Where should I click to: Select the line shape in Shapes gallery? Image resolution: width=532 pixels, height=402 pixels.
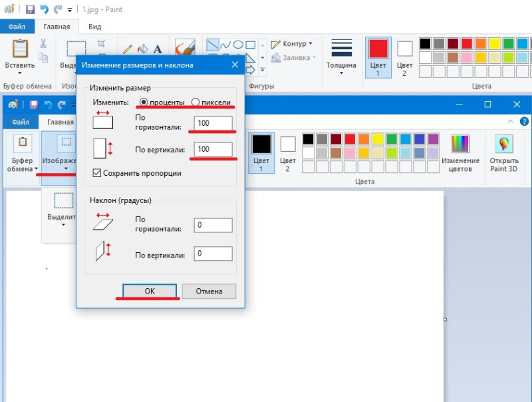click(x=212, y=45)
